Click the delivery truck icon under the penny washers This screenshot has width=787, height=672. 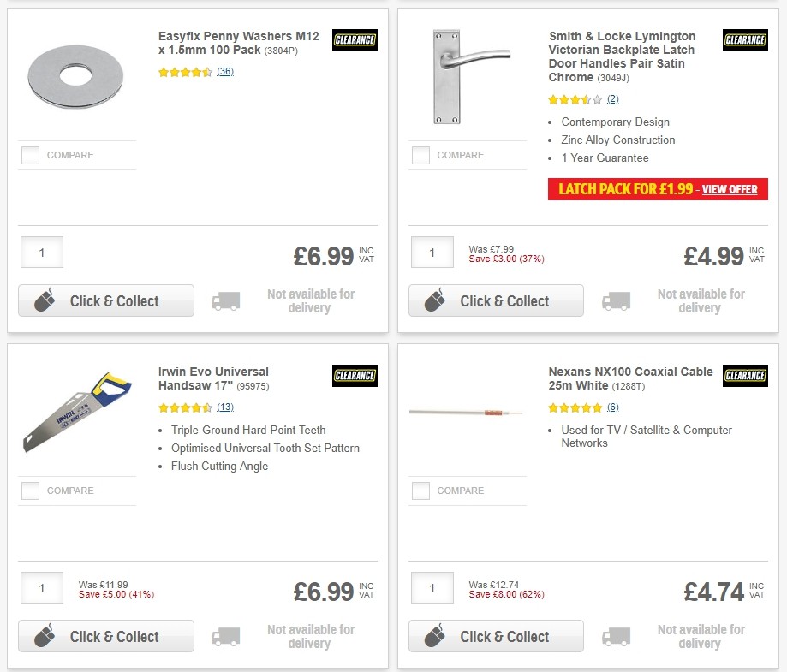coord(226,301)
